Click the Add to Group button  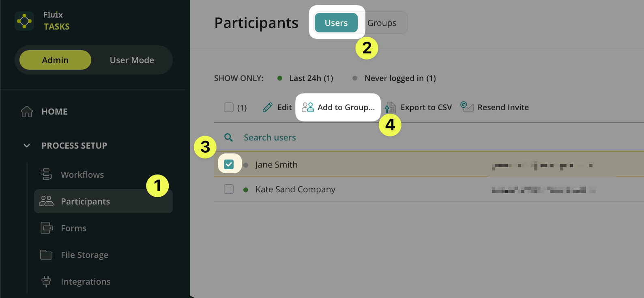point(338,107)
